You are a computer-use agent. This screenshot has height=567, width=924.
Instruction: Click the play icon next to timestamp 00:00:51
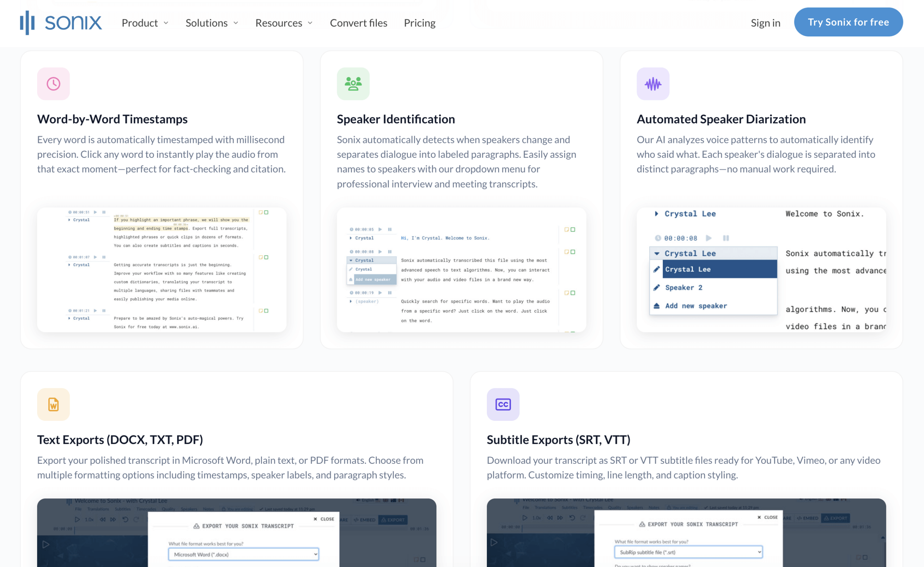coord(95,212)
